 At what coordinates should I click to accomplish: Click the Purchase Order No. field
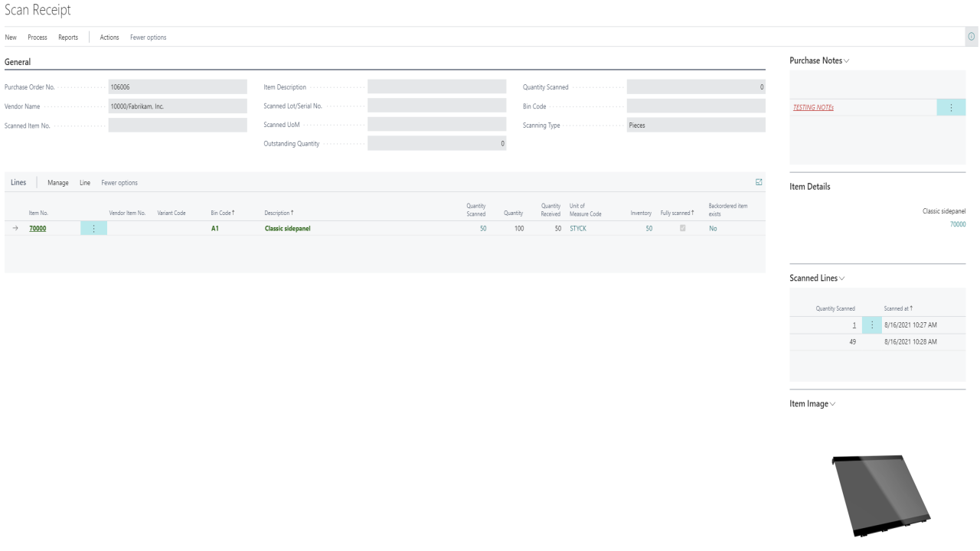[x=178, y=86]
